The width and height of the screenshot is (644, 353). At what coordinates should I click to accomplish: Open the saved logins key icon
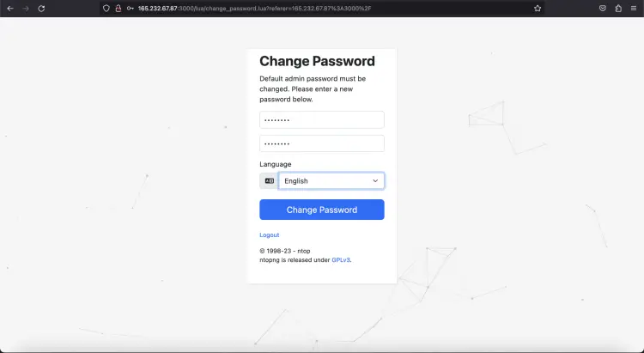click(x=131, y=9)
